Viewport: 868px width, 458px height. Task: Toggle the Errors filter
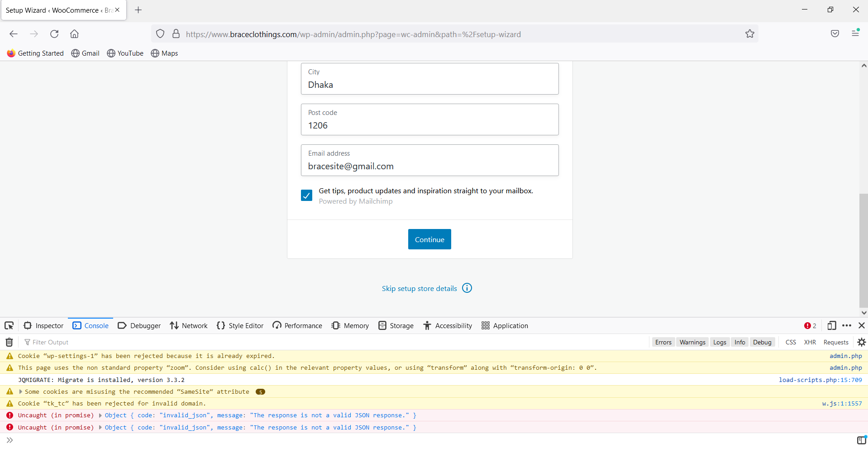point(663,342)
